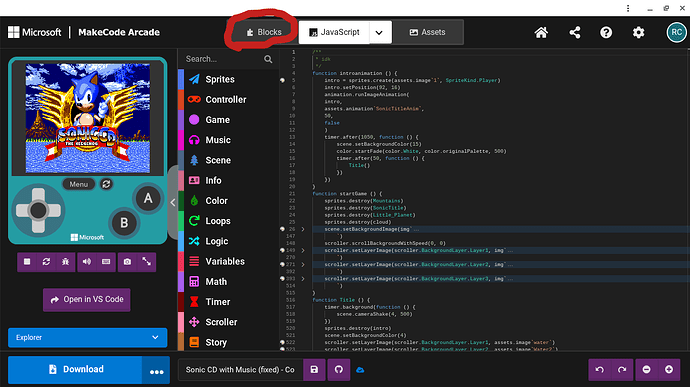Open the Scene category
Image resolution: width=690 pixels, height=387 pixels.
point(228,160)
